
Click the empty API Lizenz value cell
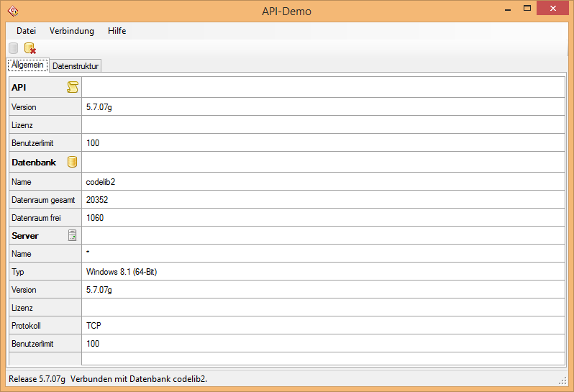322,125
